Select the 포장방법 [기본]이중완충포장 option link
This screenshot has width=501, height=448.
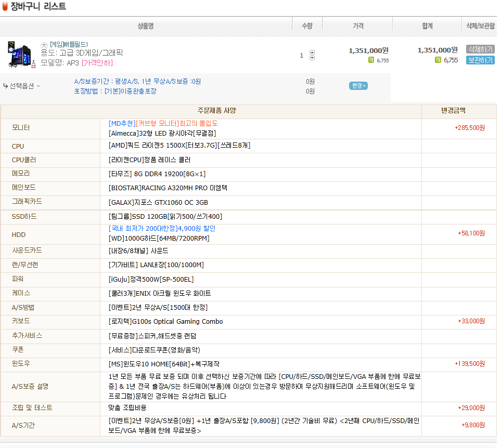coord(115,91)
